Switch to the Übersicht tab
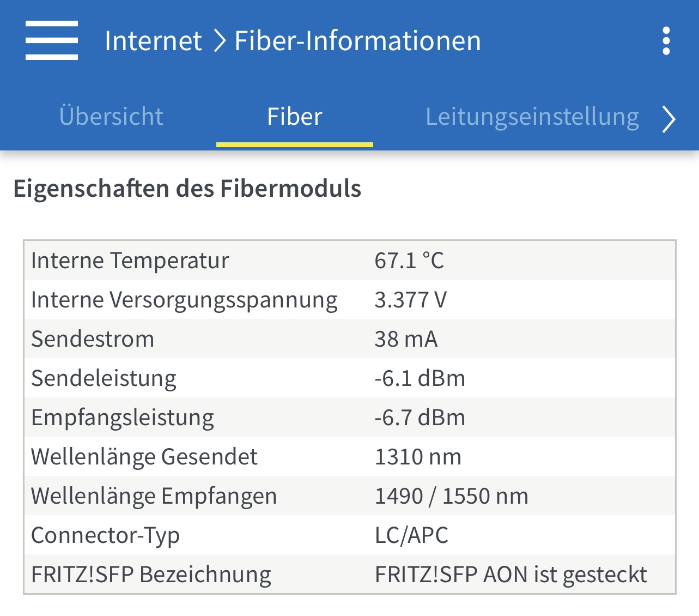This screenshot has width=699, height=616. [x=111, y=117]
